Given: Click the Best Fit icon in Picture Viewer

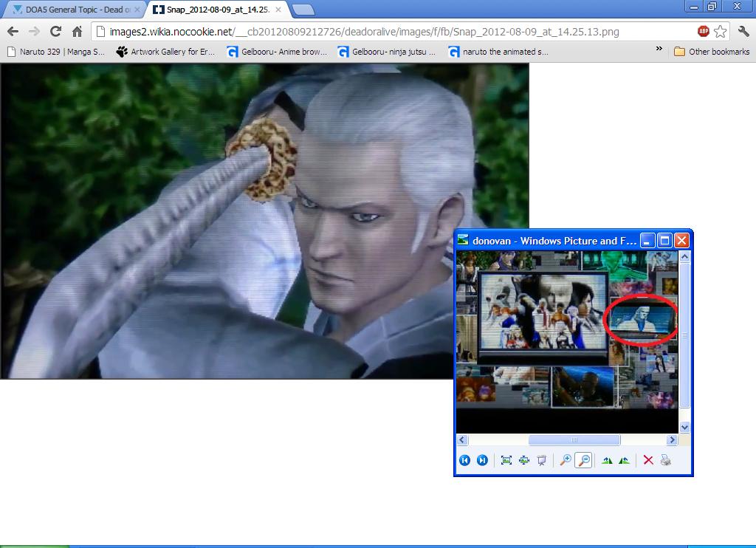Looking at the screenshot, I should pos(506,460).
